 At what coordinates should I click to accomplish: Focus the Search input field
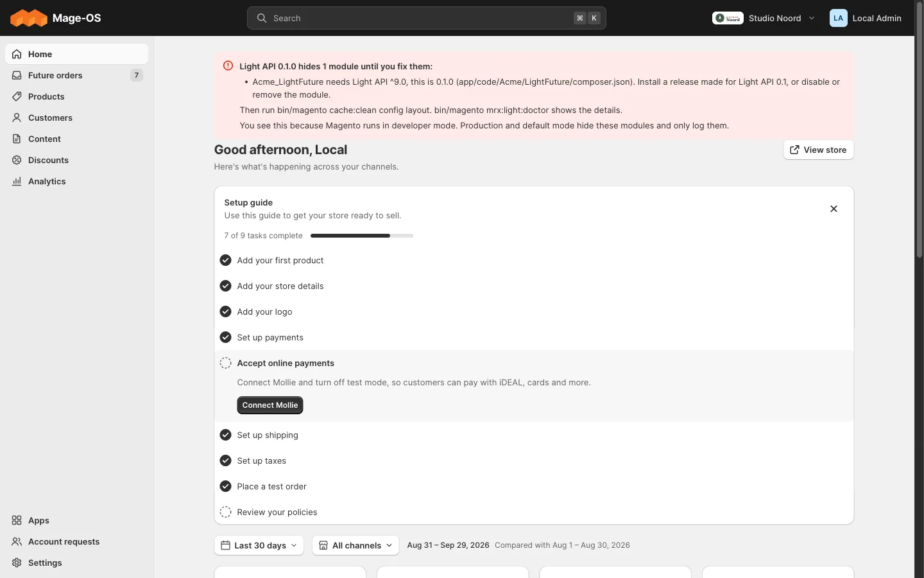[427, 18]
